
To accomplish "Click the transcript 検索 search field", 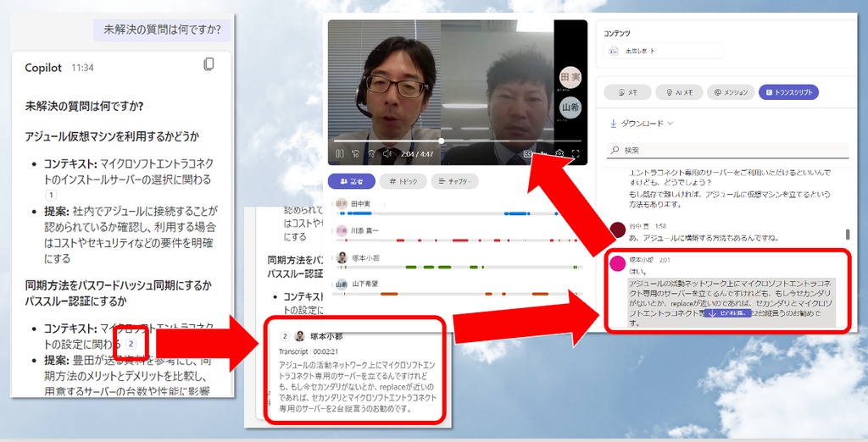I will pyautogui.click(x=728, y=150).
